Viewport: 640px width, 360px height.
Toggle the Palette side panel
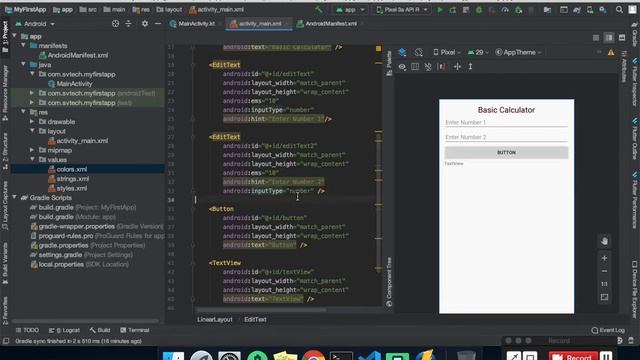[389, 63]
